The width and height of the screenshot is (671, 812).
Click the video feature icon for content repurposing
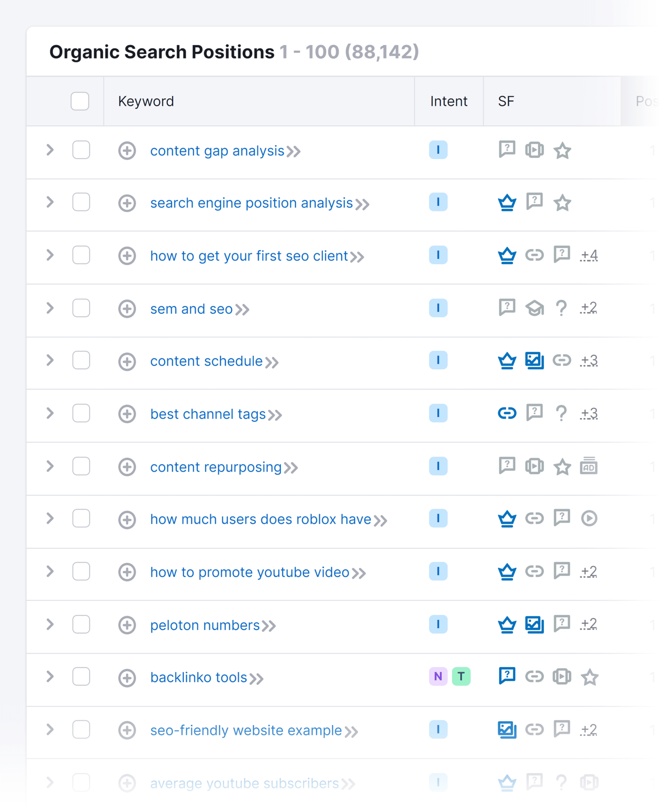tap(535, 466)
